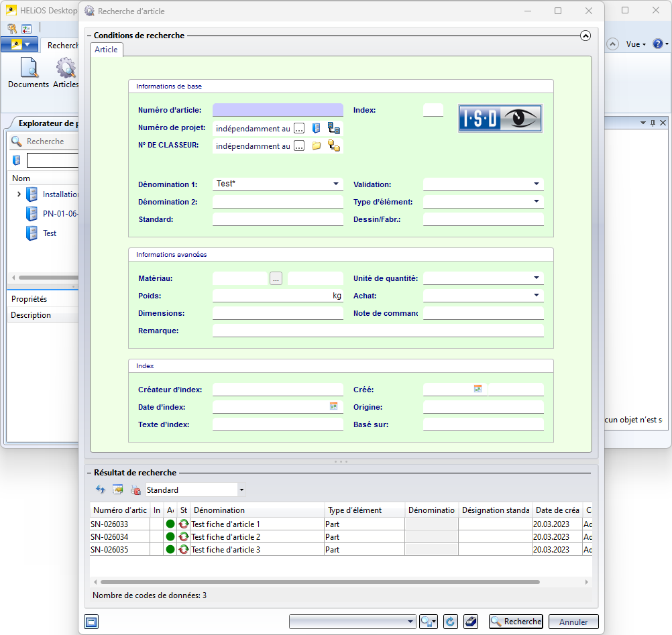Click the blue refresh icon next to Recherche
Viewport: 672px width, 635px height.
point(451,622)
